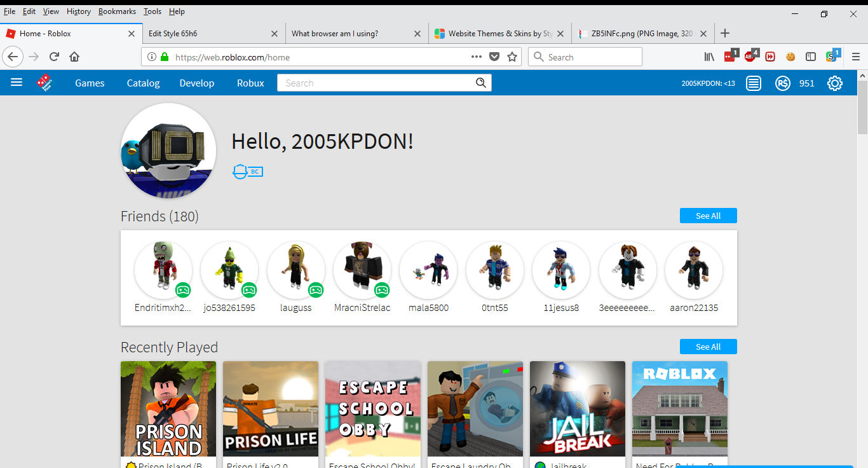Open the Robux page link
Image resolution: width=868 pixels, height=468 pixels.
coord(250,83)
